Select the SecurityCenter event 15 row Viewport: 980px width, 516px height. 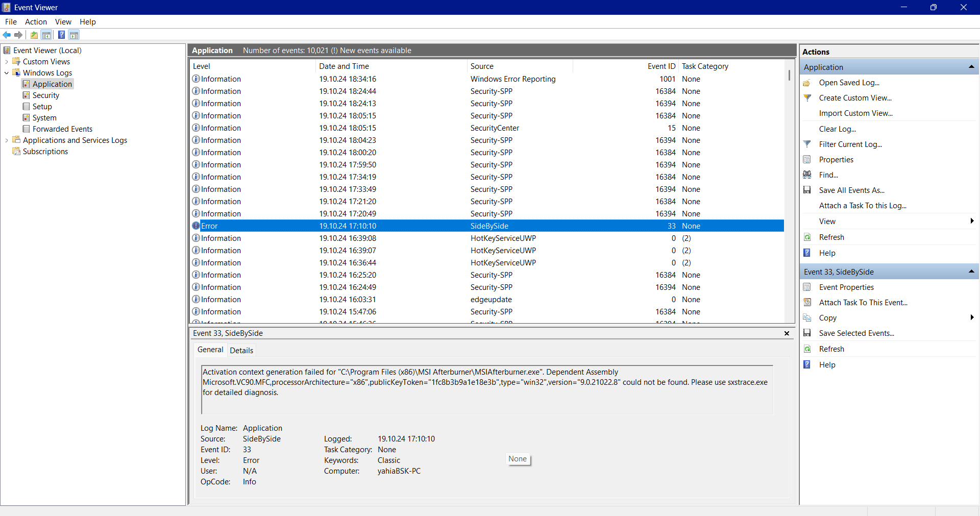point(487,128)
